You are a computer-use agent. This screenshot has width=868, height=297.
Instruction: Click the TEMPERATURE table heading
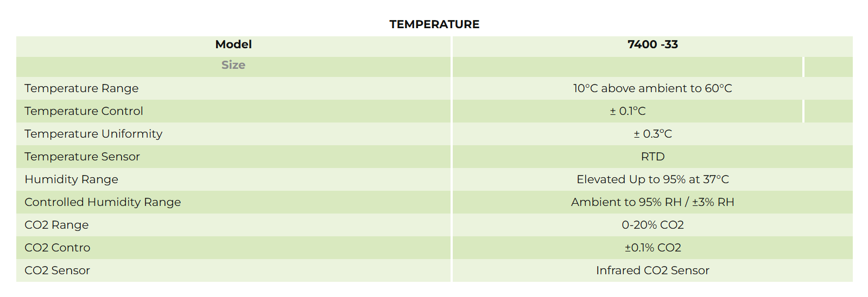point(434,24)
